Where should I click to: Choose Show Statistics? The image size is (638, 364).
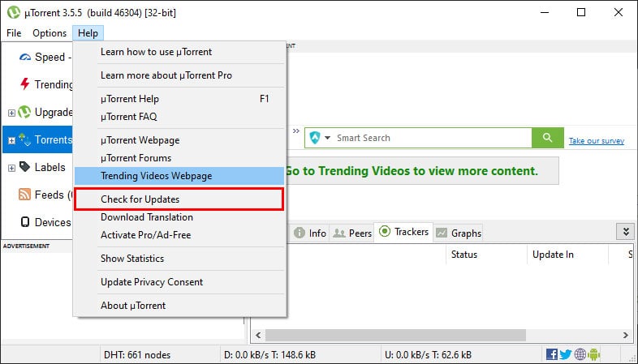click(x=179, y=259)
